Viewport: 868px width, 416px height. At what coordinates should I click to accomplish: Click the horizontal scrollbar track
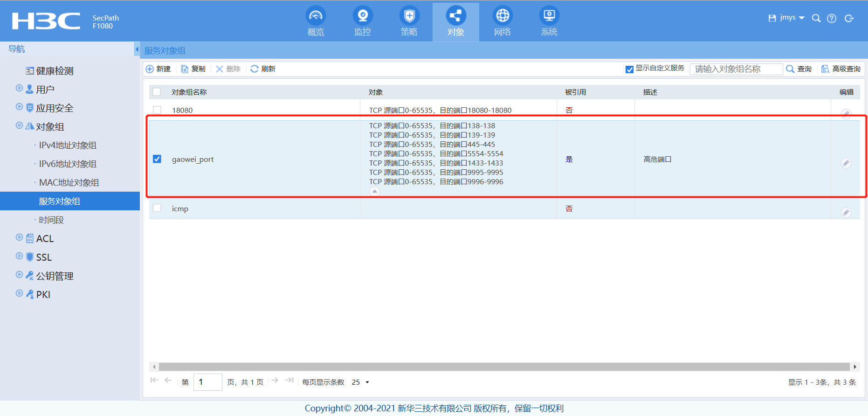(504, 367)
